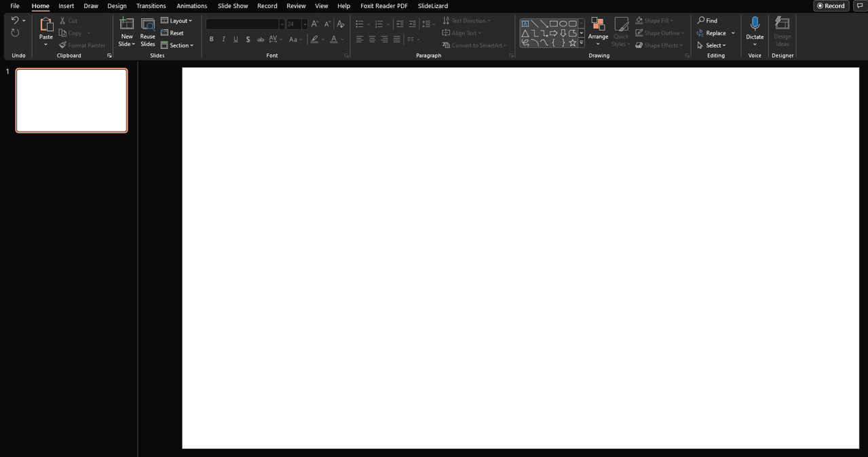This screenshot has width=868, height=457.
Task: Open the Transitions tab
Action: click(151, 6)
